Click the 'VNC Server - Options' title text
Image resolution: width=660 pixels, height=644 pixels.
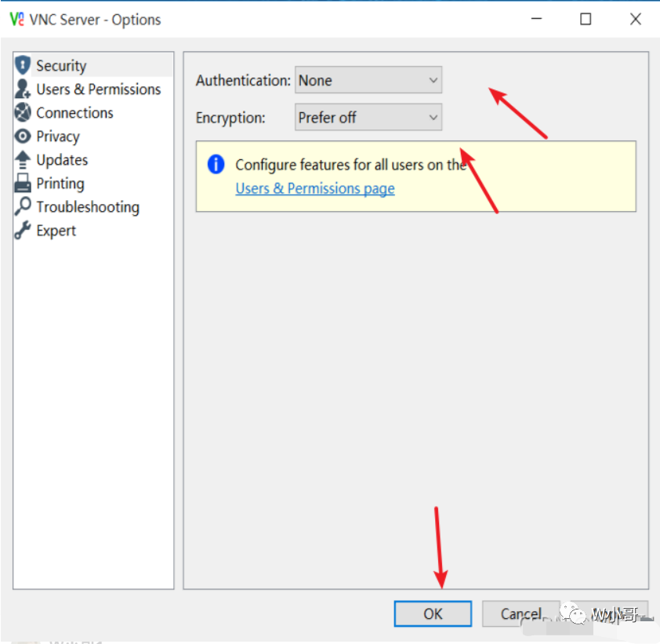pos(95,20)
